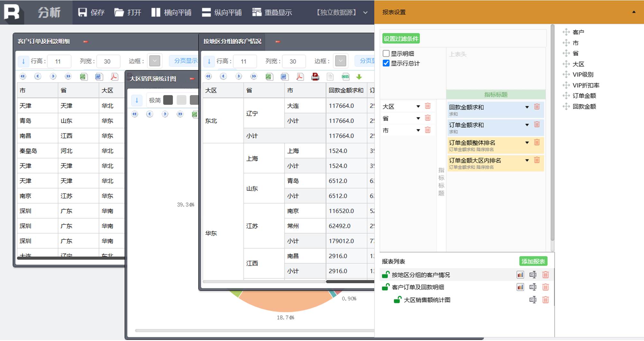644x341 pixels.
Task: Click rename icon for 客户订单及回款明细 report
Action: coord(533,287)
